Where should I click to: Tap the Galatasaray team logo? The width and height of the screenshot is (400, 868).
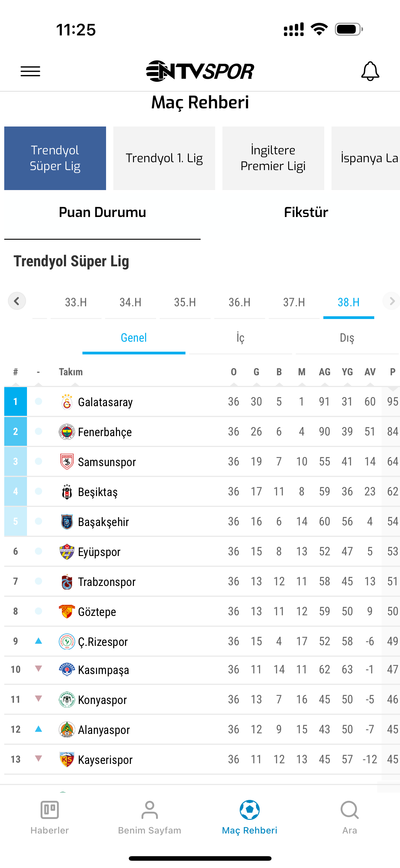coord(67,402)
